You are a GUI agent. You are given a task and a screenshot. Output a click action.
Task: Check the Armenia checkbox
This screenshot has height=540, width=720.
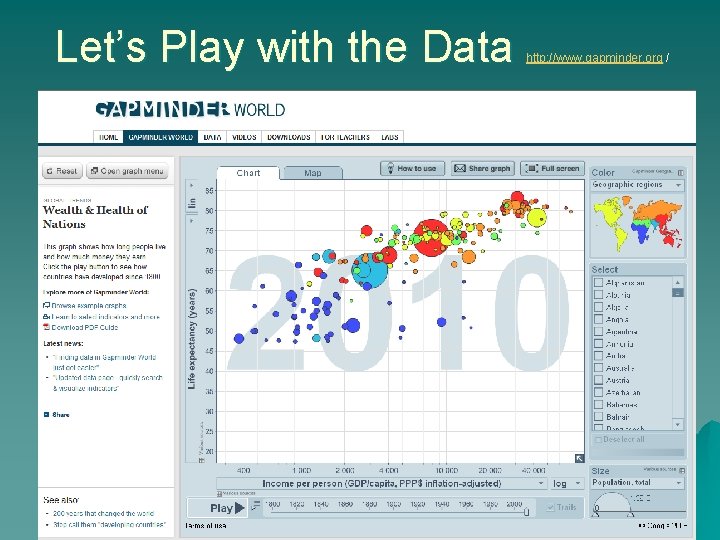(x=598, y=343)
